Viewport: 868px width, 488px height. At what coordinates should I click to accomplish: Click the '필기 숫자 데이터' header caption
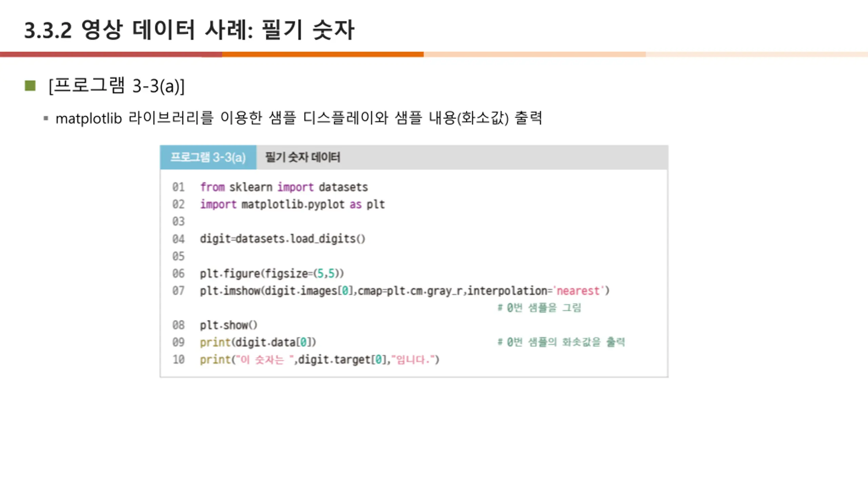pyautogui.click(x=302, y=157)
